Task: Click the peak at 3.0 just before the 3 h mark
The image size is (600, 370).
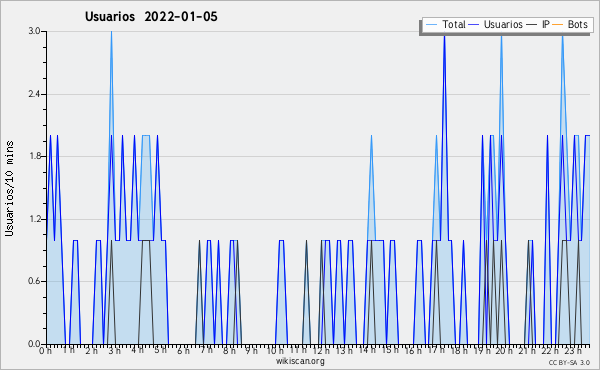Action: 111,32
